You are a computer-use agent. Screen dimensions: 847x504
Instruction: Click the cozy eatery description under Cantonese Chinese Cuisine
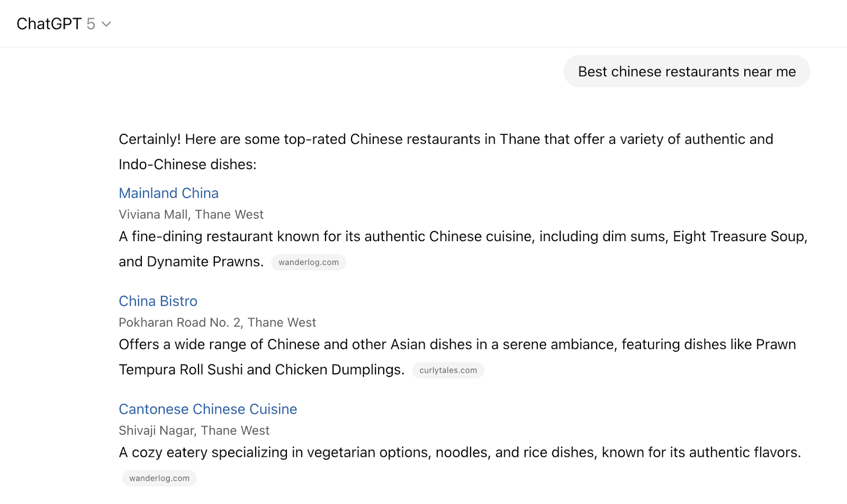pyautogui.click(x=459, y=453)
